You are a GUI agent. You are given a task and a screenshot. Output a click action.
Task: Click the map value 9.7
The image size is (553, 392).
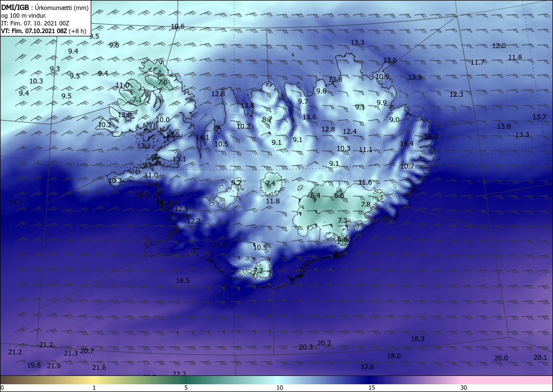coord(303,102)
